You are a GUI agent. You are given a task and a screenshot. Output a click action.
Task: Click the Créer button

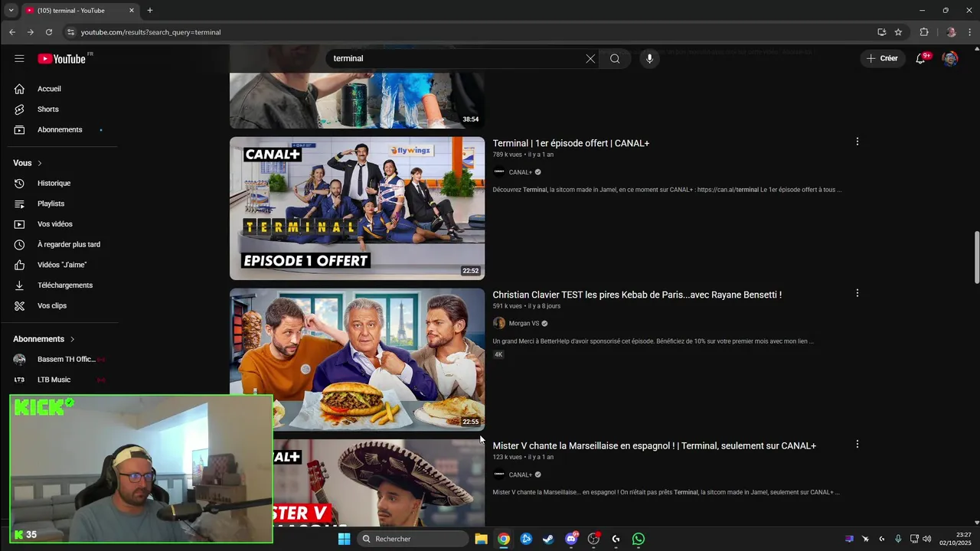[x=882, y=59]
